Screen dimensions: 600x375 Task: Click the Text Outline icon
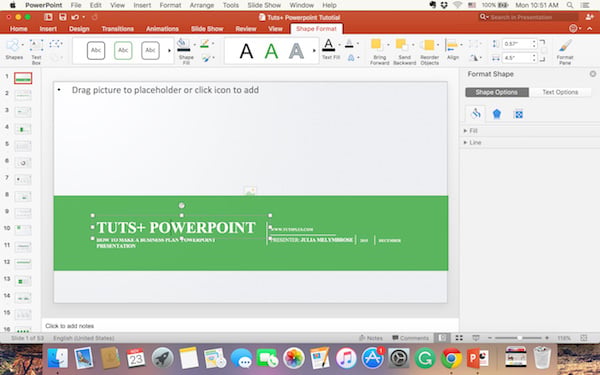pos(349,43)
